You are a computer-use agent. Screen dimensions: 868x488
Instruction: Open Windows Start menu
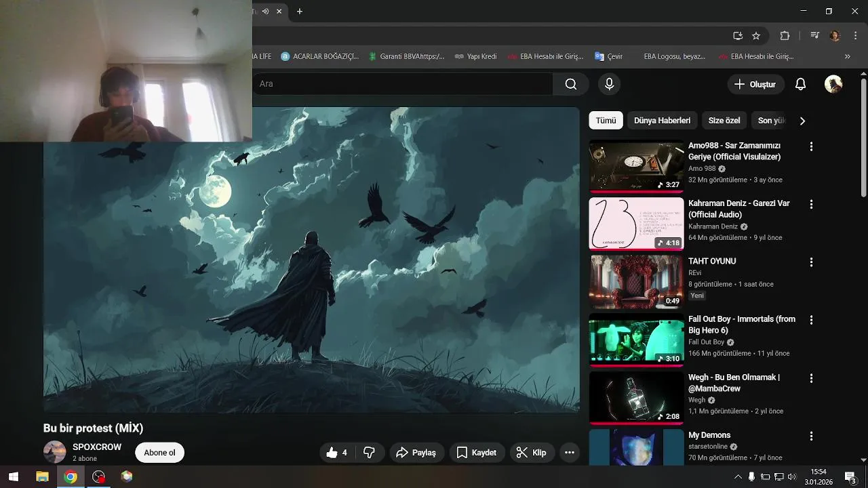(x=13, y=476)
